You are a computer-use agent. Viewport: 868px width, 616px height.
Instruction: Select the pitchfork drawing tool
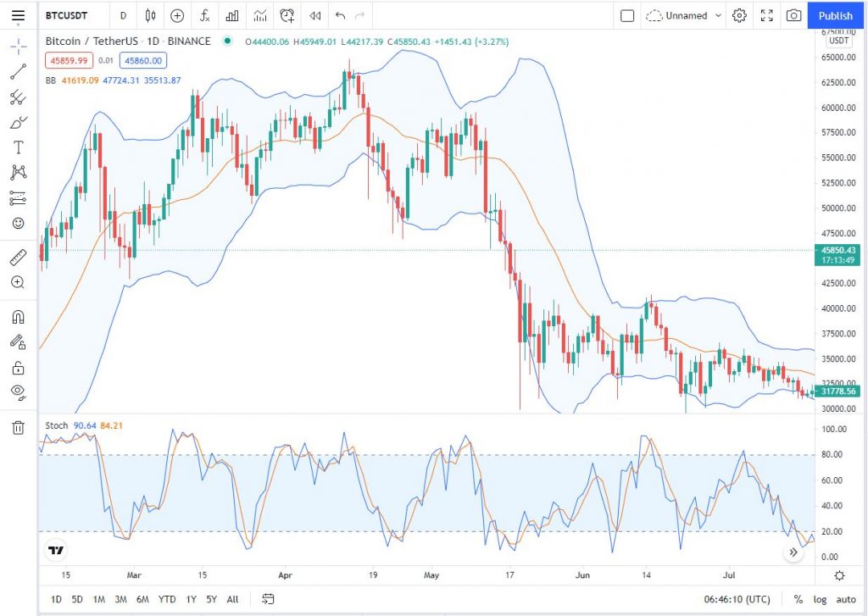click(x=19, y=97)
